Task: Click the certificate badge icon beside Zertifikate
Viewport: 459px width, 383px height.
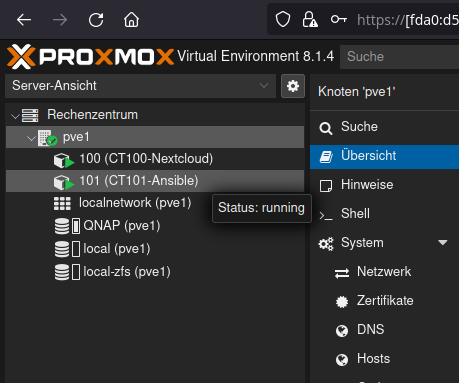Action: (342, 302)
